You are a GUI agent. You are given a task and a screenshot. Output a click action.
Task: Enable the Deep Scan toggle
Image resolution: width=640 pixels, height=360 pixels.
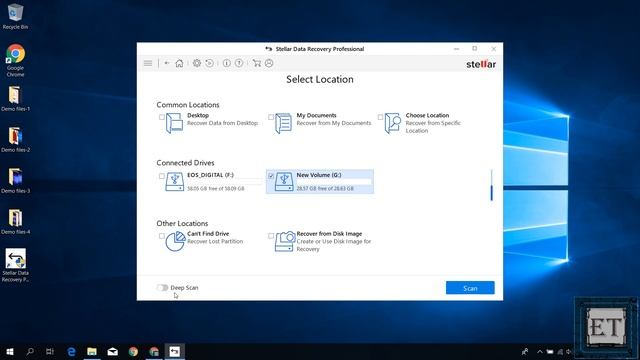pyautogui.click(x=162, y=288)
